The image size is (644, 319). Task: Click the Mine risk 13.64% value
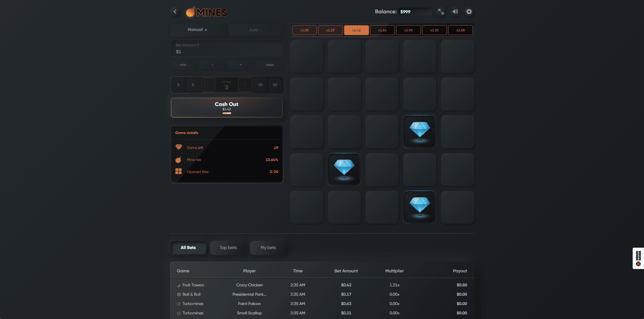[x=272, y=160]
